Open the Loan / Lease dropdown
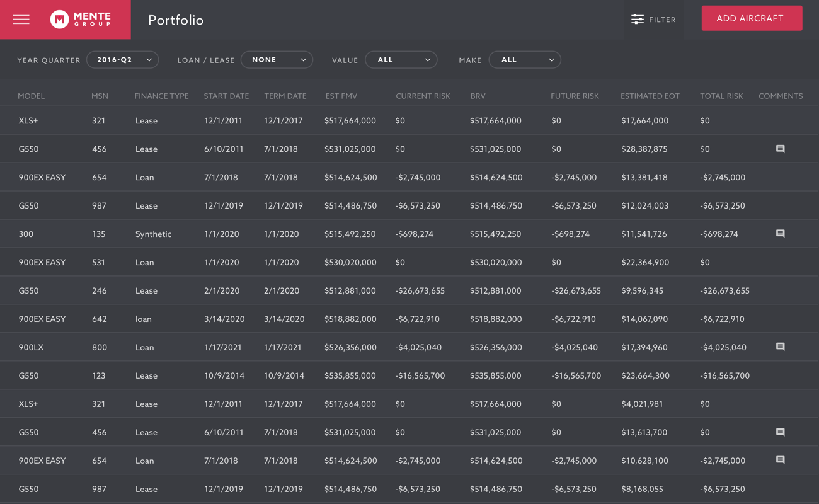This screenshot has height=504, width=819. coord(277,60)
